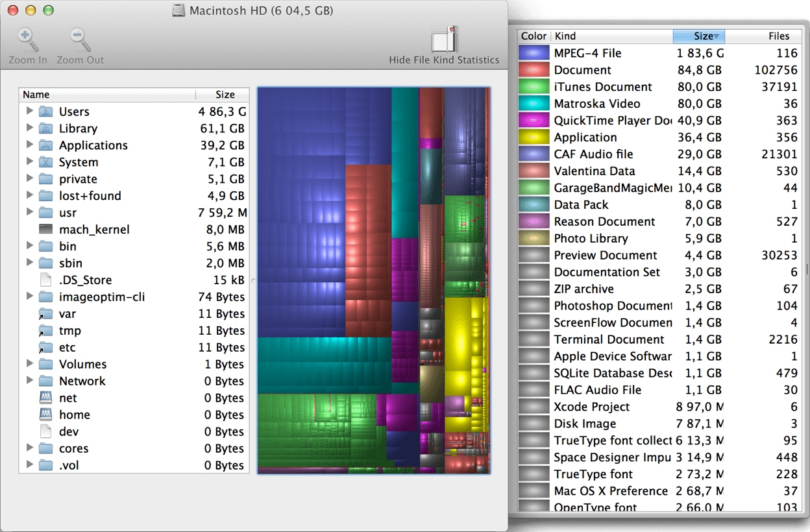Viewport: 810px width, 532px height.
Task: Select the Preview Document kind row
Action: pyautogui.click(x=659, y=256)
